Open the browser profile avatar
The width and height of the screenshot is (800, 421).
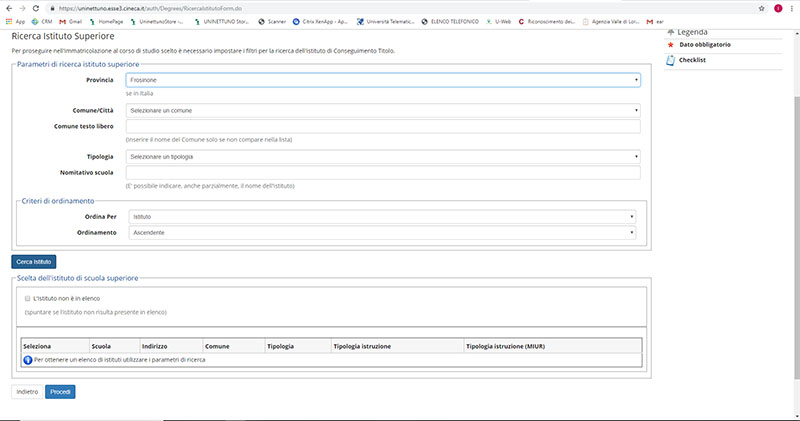(x=778, y=7)
